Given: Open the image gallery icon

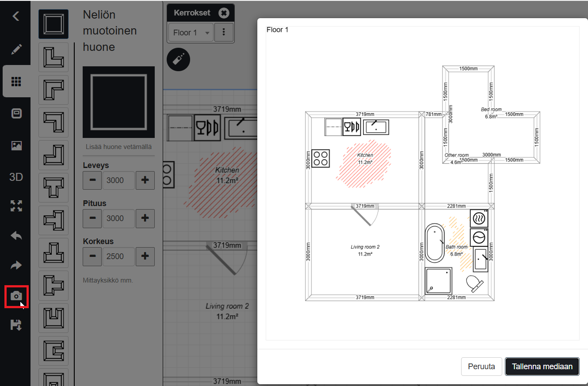Looking at the screenshot, I should point(16,145).
